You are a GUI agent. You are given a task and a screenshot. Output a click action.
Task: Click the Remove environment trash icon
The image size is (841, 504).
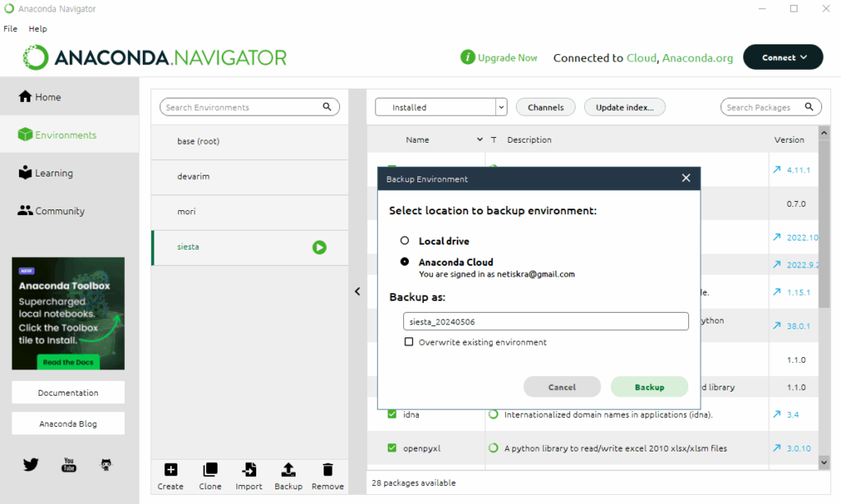[x=328, y=470]
